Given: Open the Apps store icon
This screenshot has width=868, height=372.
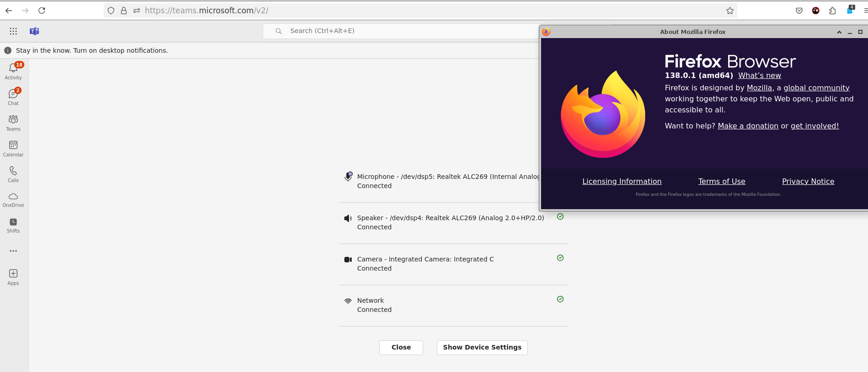Looking at the screenshot, I should [13, 277].
